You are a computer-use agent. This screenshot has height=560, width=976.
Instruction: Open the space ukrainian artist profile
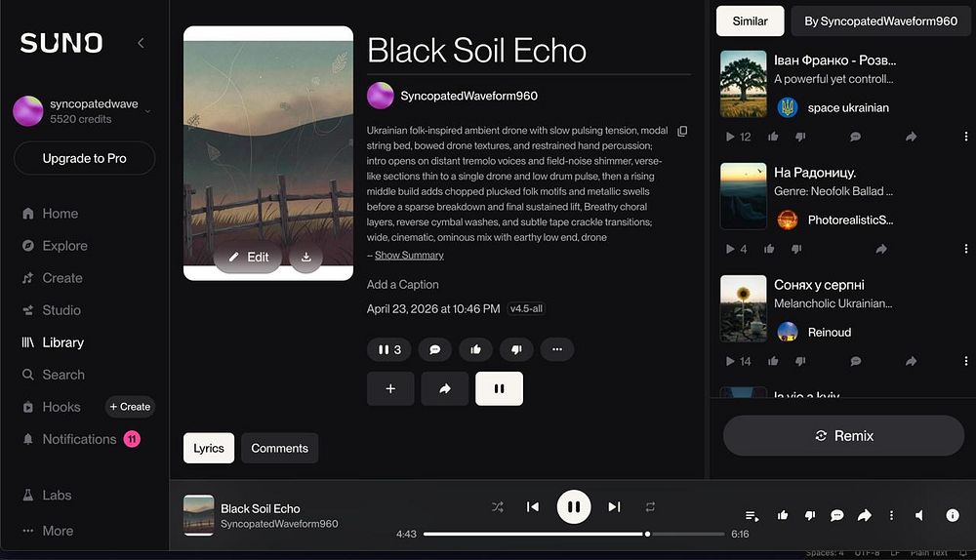[848, 107]
